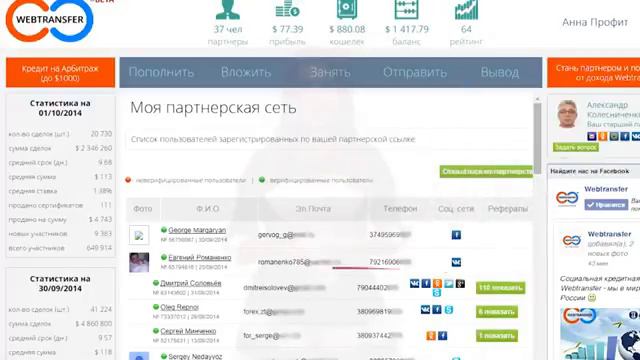Open Дмитрий Соловьёв profile link
Viewport: 640px width, 360px height.
point(191,283)
